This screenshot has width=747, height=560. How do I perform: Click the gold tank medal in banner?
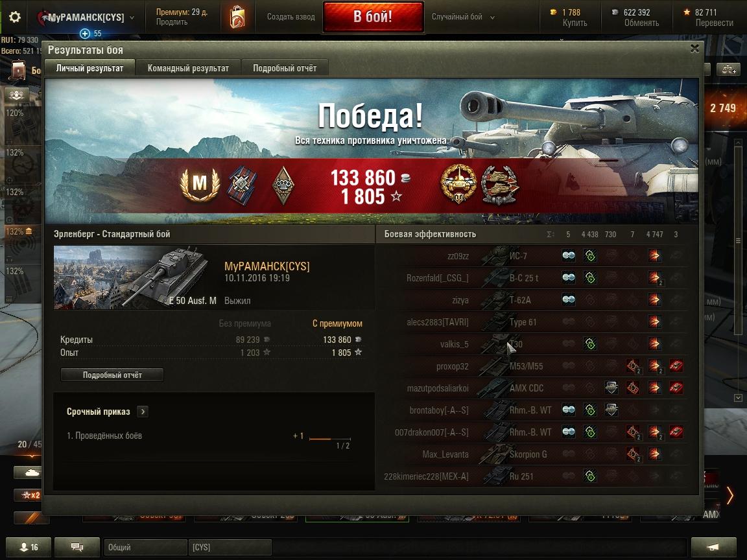coord(458,184)
